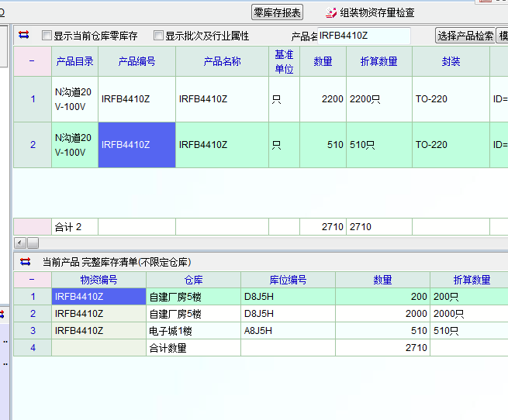Click the 库位编号 column header
The width and height of the screenshot is (508, 420).
coord(288,280)
